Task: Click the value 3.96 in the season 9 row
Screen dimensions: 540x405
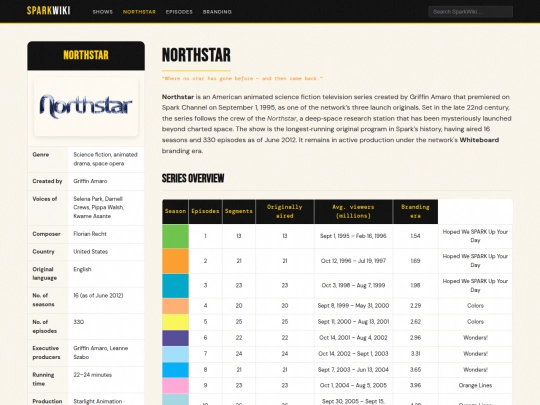Action: 415,385
